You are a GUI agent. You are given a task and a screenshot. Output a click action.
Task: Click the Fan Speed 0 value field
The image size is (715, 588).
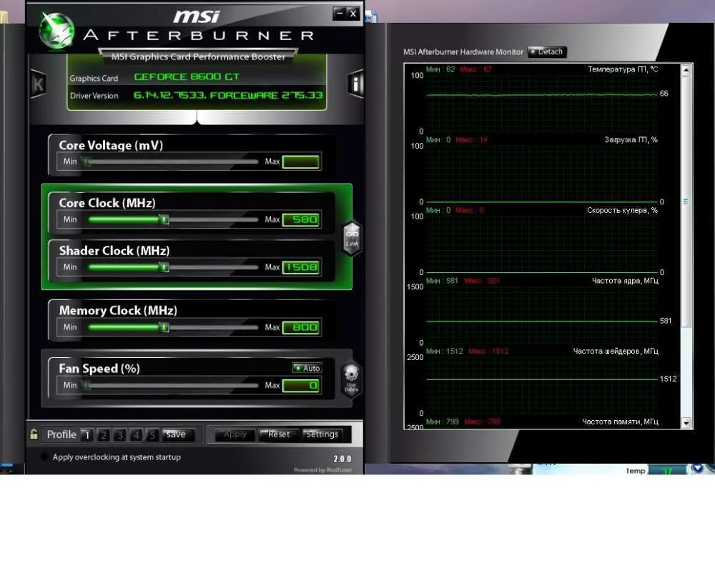pos(300,386)
